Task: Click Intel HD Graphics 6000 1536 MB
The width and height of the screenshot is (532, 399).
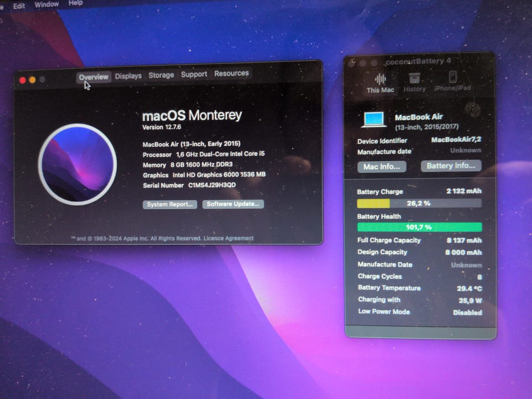Action: pos(219,175)
